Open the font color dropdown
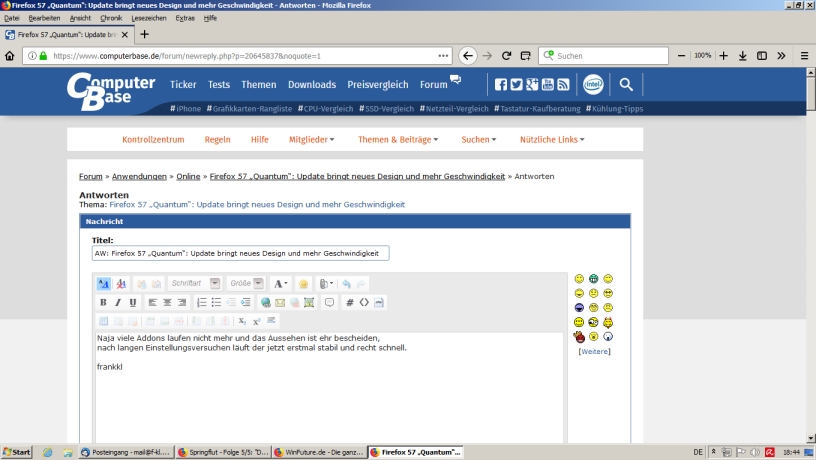This screenshot has height=460, width=816. point(280,284)
